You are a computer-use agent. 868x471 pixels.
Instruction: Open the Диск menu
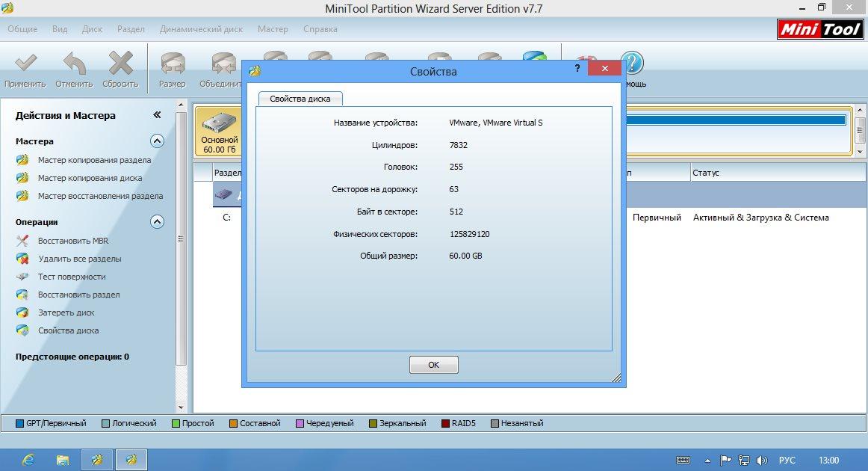click(x=92, y=29)
